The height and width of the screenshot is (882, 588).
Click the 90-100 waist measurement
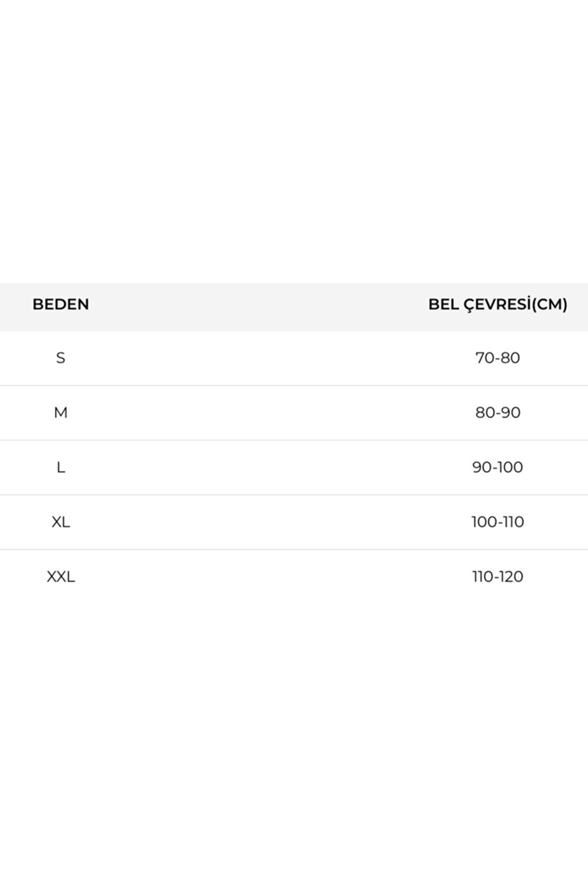(x=497, y=467)
